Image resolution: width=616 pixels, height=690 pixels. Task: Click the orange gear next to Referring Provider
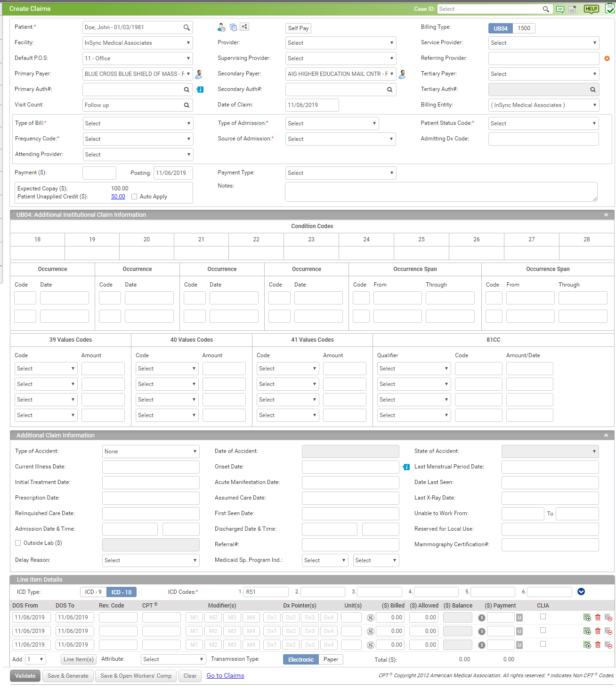(x=607, y=58)
